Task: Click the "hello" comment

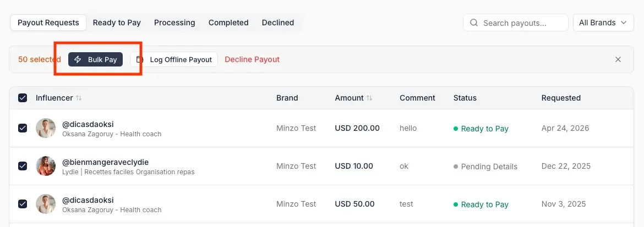Action: click(408, 128)
